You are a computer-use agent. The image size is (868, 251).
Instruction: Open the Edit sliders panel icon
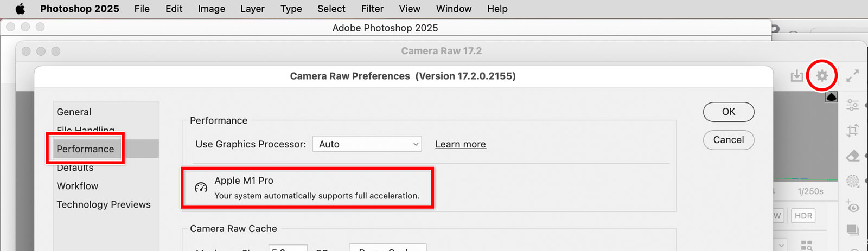click(852, 105)
